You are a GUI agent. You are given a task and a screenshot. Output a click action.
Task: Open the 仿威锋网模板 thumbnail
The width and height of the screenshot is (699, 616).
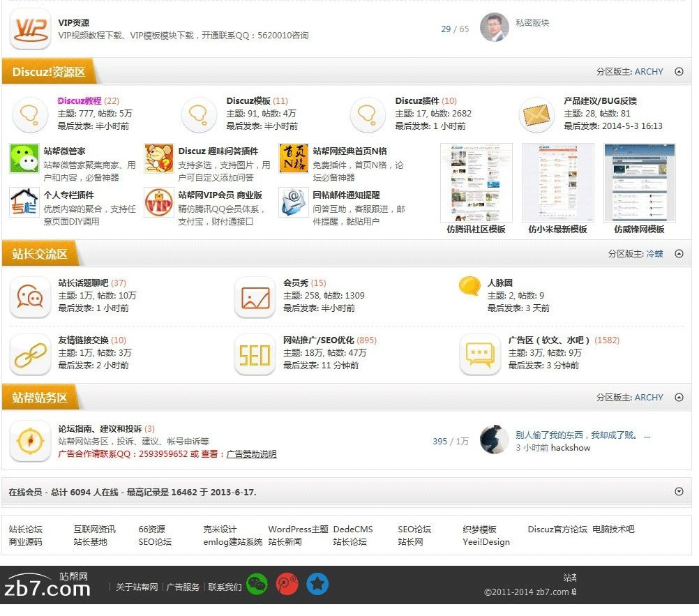coord(639,183)
